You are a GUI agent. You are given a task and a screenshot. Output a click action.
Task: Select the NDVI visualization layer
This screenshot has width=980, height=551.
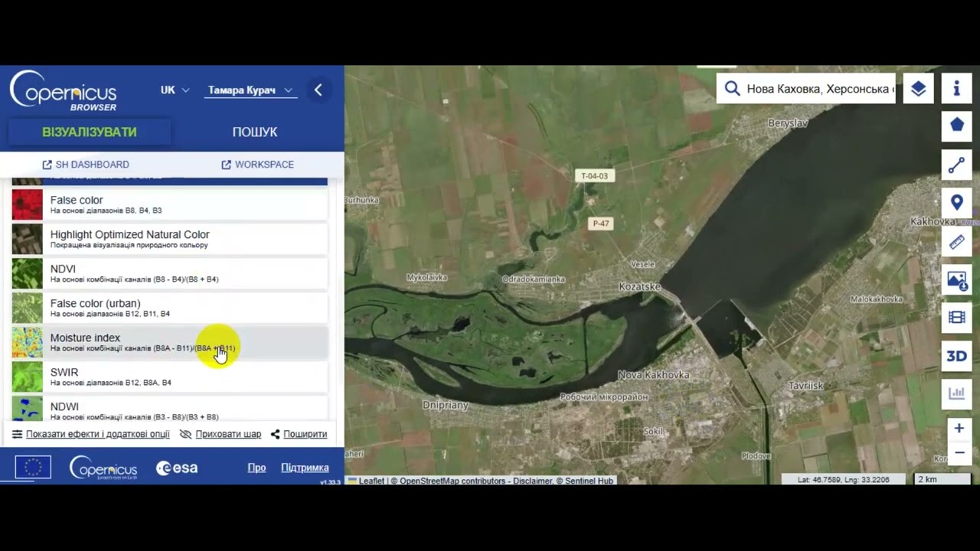coord(170,273)
